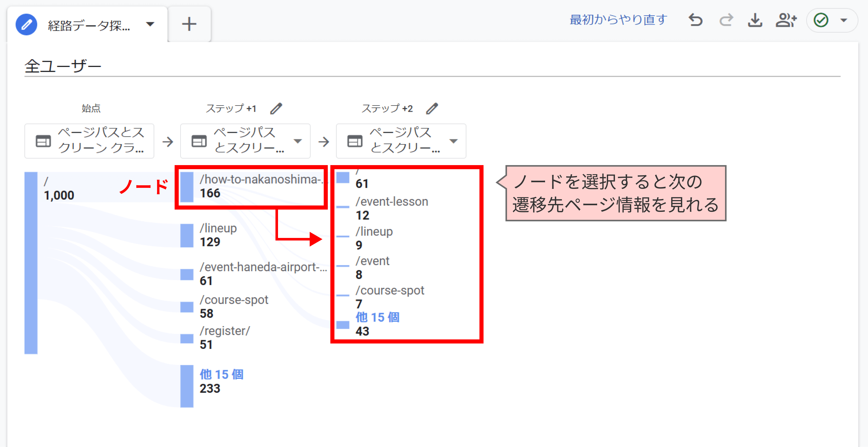The width and height of the screenshot is (868, 447).
Task: Click the ステップ +1 label text
Action: click(x=231, y=108)
